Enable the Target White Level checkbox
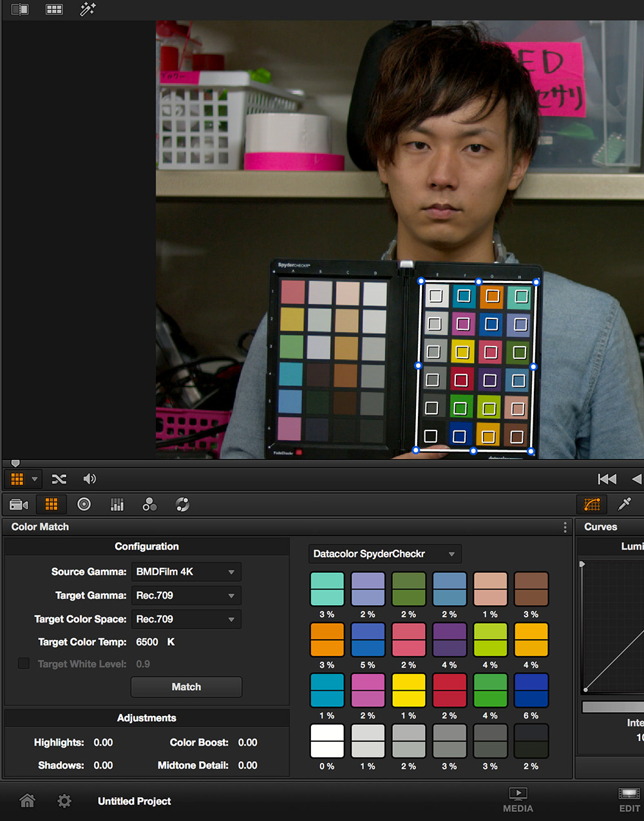Screen dimensions: 644x821 24,663
